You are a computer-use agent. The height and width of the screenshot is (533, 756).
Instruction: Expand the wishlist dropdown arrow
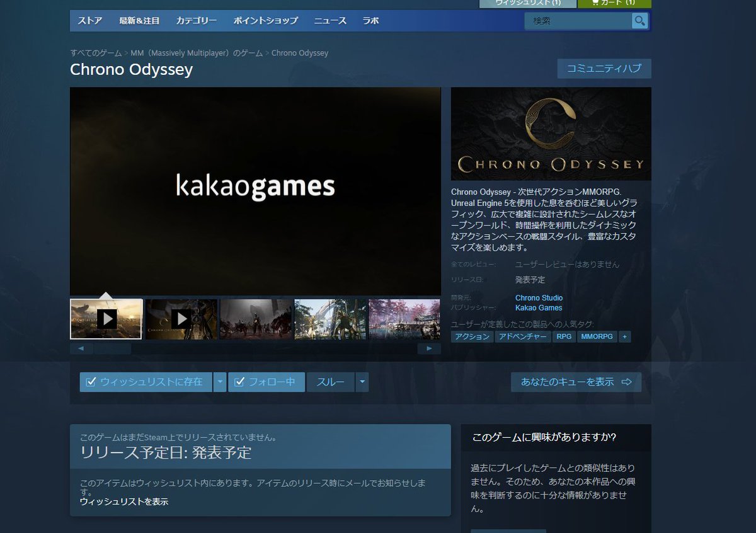coord(220,382)
